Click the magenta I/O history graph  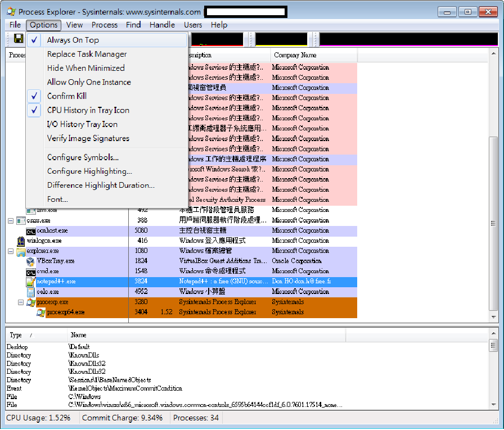(x=408, y=39)
